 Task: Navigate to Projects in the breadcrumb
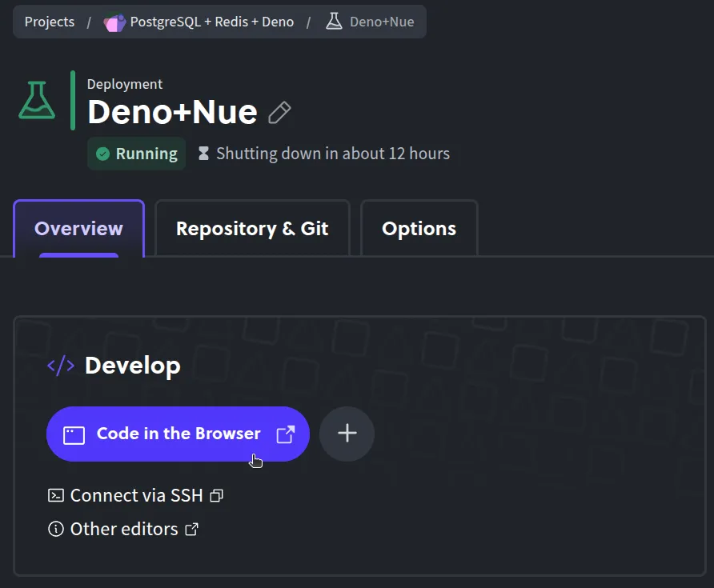[x=49, y=22]
